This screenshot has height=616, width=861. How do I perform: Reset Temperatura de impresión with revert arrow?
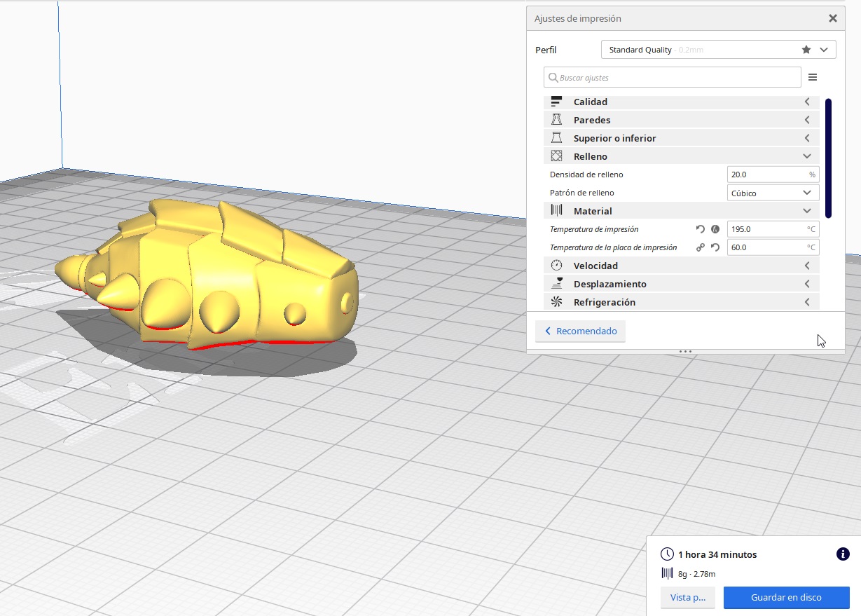[x=700, y=229]
